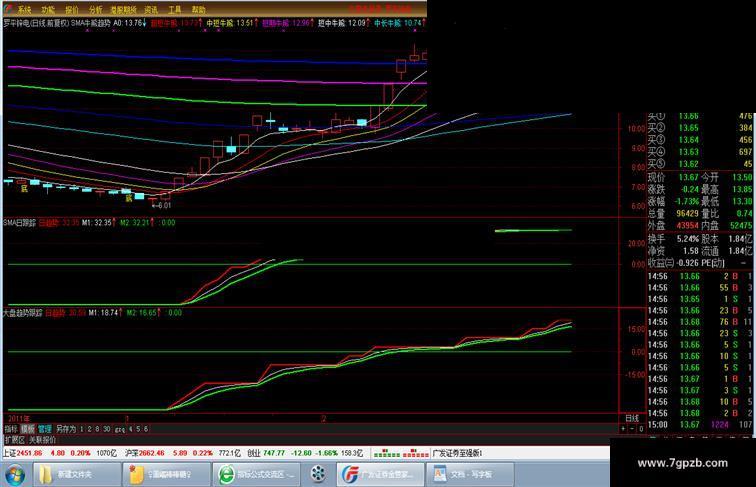Click the 中长牛熊 10.74 indicator label
This screenshot has height=487, width=756.
point(399,23)
